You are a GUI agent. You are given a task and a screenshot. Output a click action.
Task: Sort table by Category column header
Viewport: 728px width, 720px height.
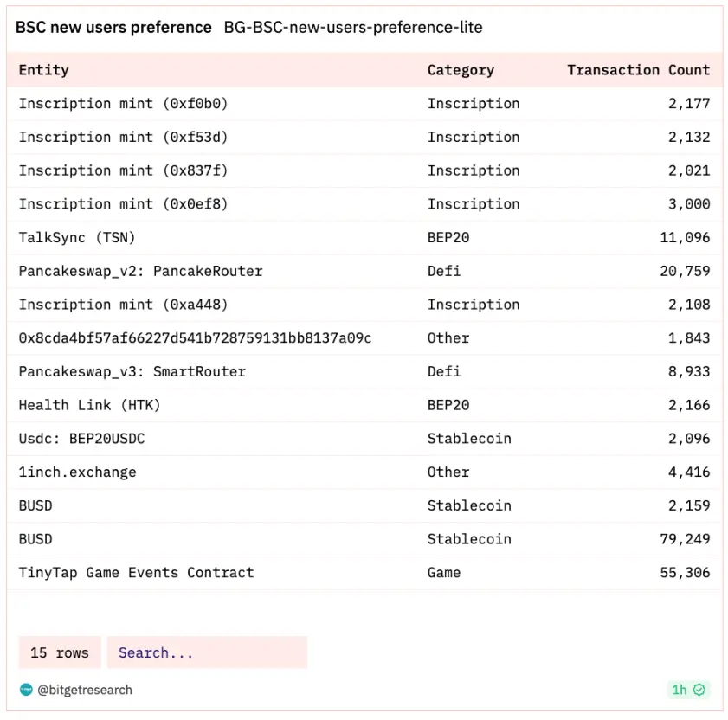pos(461,70)
